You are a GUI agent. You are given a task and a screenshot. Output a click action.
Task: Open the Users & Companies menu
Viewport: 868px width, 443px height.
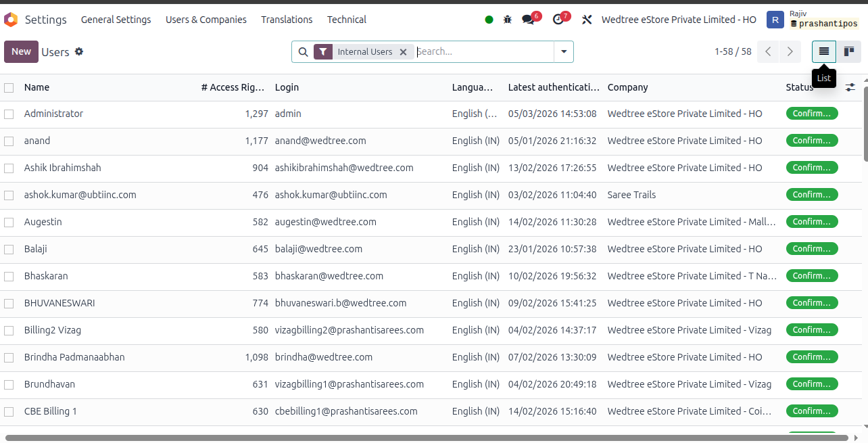pyautogui.click(x=206, y=20)
